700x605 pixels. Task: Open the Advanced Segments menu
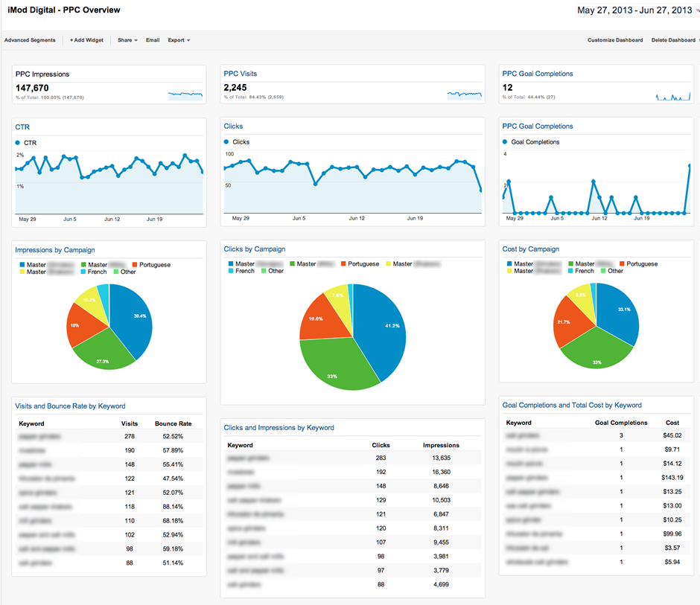[x=30, y=40]
